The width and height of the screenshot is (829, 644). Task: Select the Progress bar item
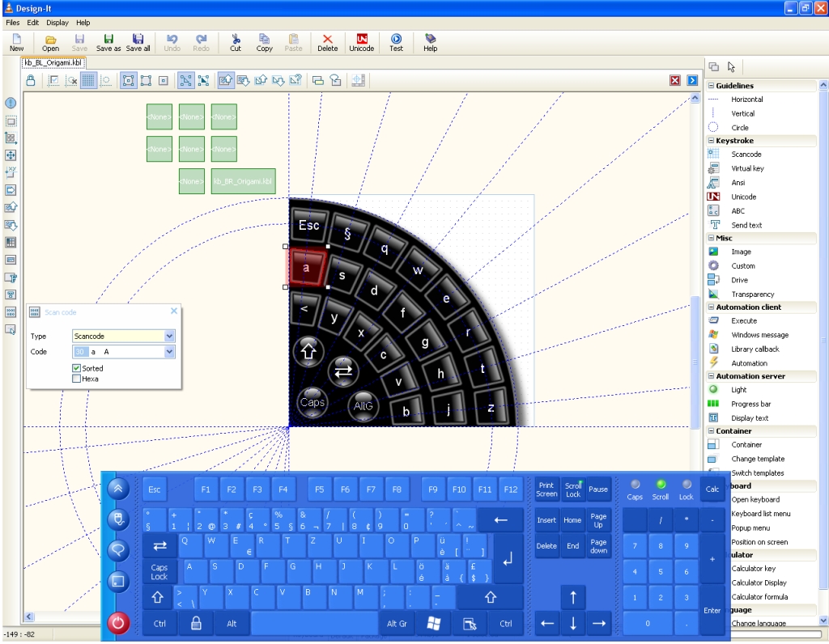point(750,405)
